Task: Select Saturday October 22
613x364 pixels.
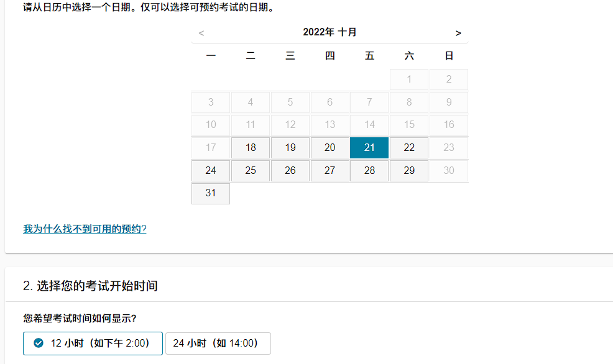Action: pyautogui.click(x=409, y=148)
